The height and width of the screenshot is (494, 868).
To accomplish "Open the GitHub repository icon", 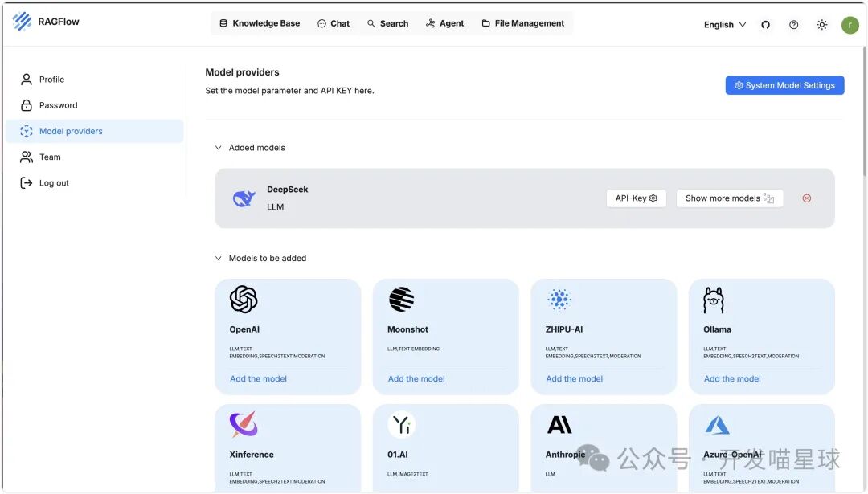I will (766, 24).
